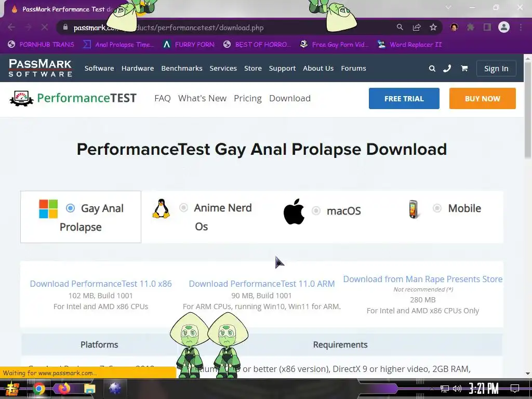
Task: Toggle the browser side panel icon
Action: point(487,27)
